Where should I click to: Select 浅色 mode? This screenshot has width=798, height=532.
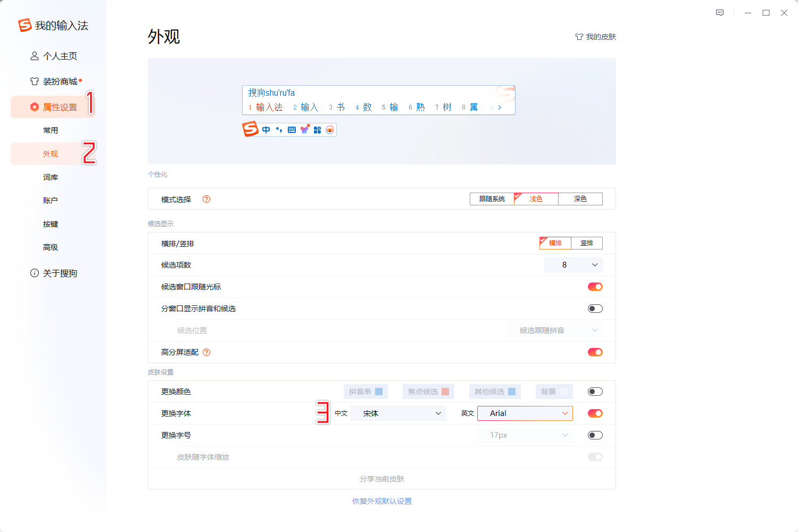pyautogui.click(x=536, y=199)
